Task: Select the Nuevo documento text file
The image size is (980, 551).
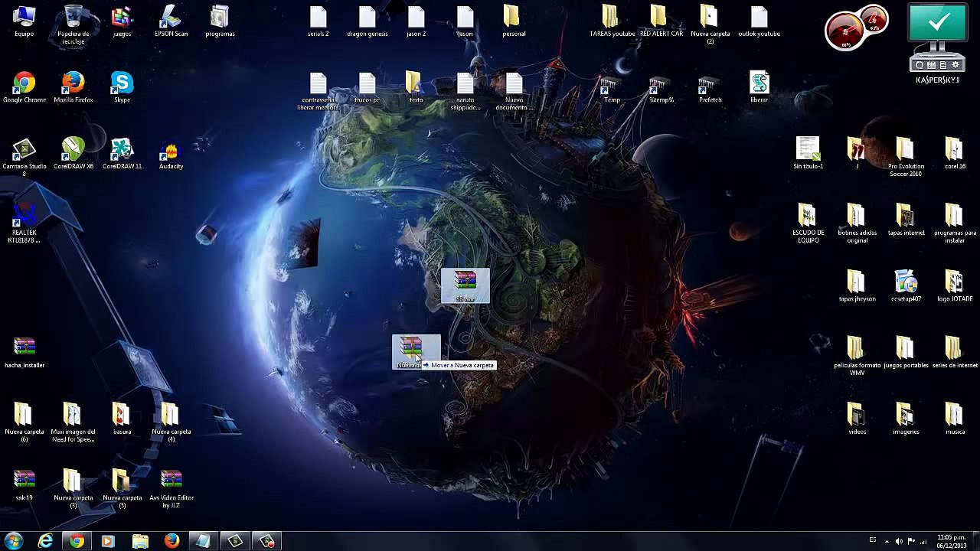Action: click(514, 91)
